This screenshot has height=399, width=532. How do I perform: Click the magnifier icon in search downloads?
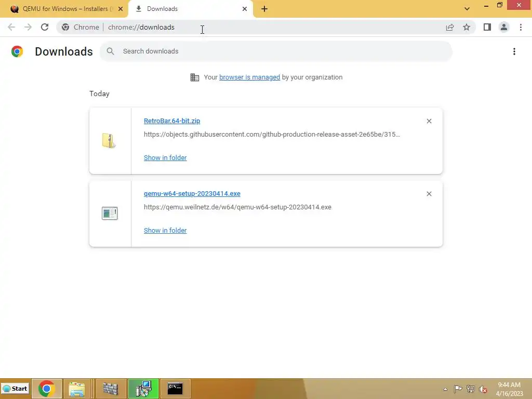pos(110,51)
